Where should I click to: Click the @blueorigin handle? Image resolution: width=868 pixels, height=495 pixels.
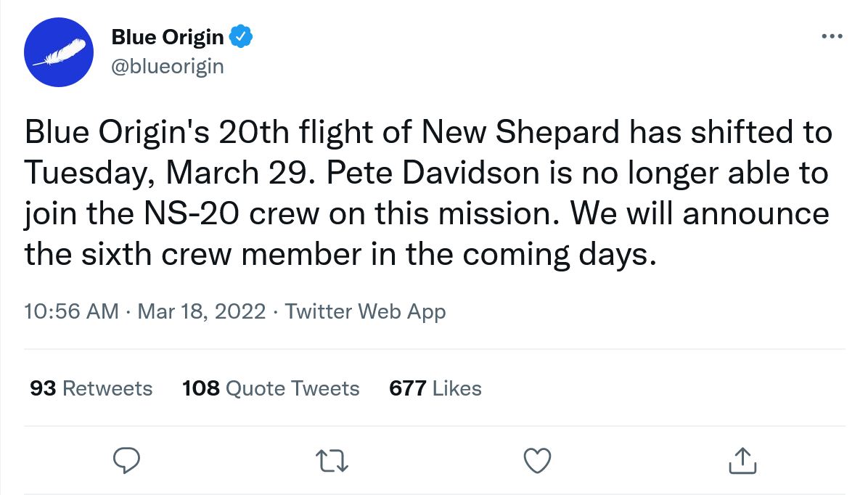pyautogui.click(x=168, y=67)
